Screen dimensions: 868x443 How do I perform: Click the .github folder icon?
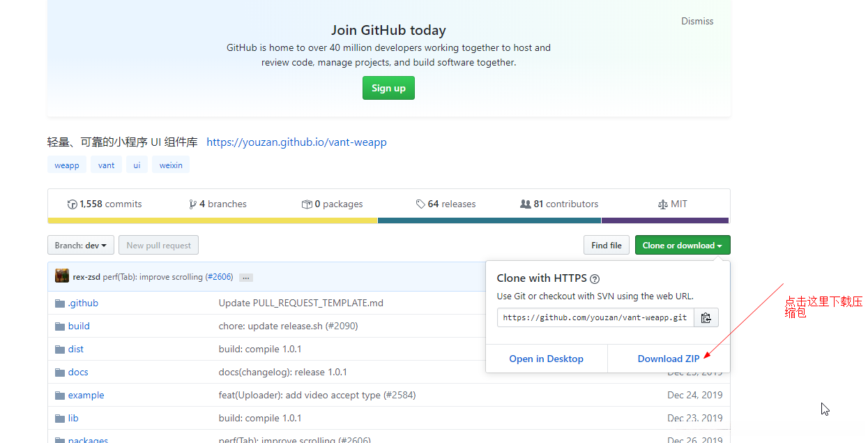[x=60, y=303]
